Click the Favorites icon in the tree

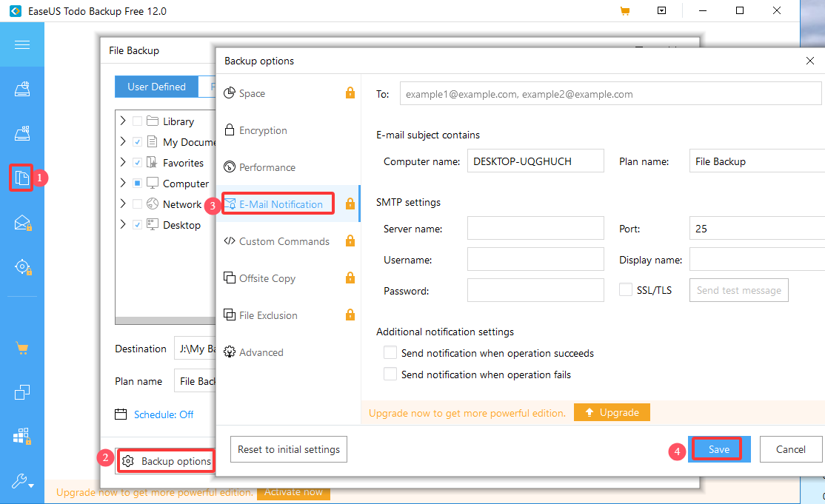click(152, 162)
